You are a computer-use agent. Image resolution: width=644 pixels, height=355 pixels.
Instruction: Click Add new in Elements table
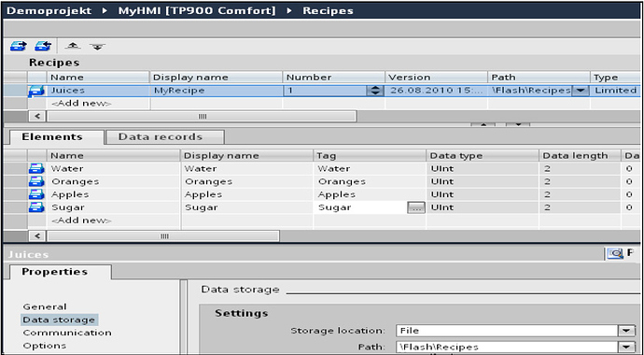tap(81, 220)
